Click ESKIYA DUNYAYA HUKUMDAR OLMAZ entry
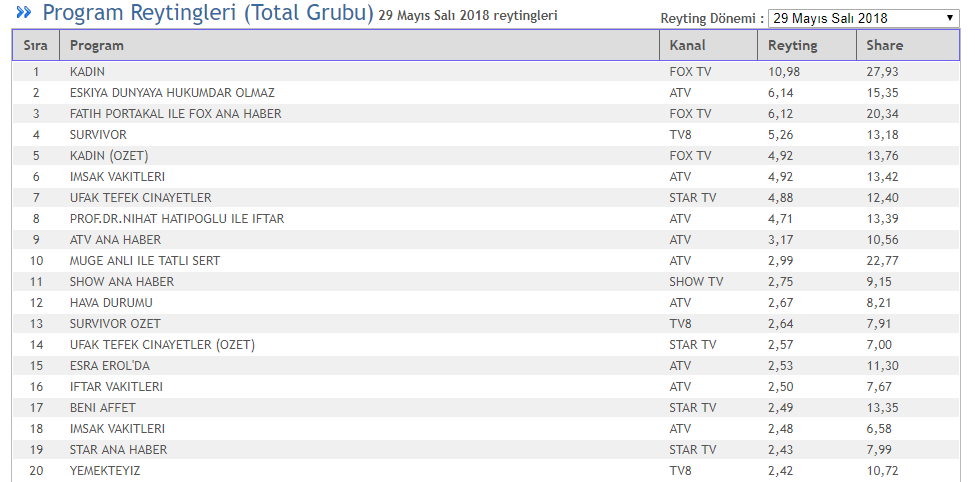The image size is (975, 482). (172, 93)
